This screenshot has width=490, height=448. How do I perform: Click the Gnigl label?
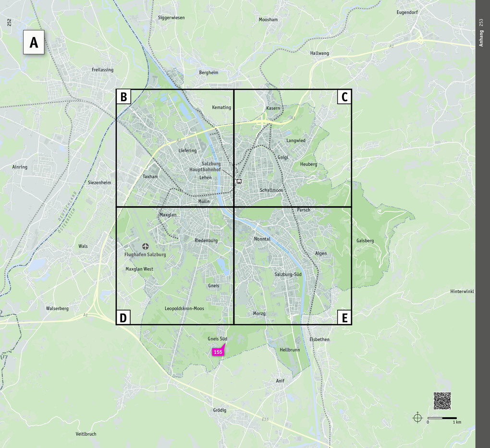click(283, 157)
